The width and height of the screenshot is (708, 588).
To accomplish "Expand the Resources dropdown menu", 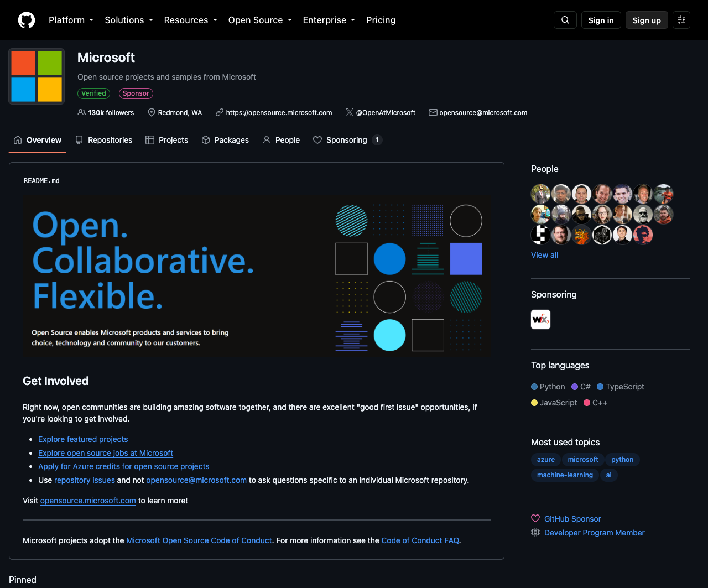I will (x=191, y=20).
